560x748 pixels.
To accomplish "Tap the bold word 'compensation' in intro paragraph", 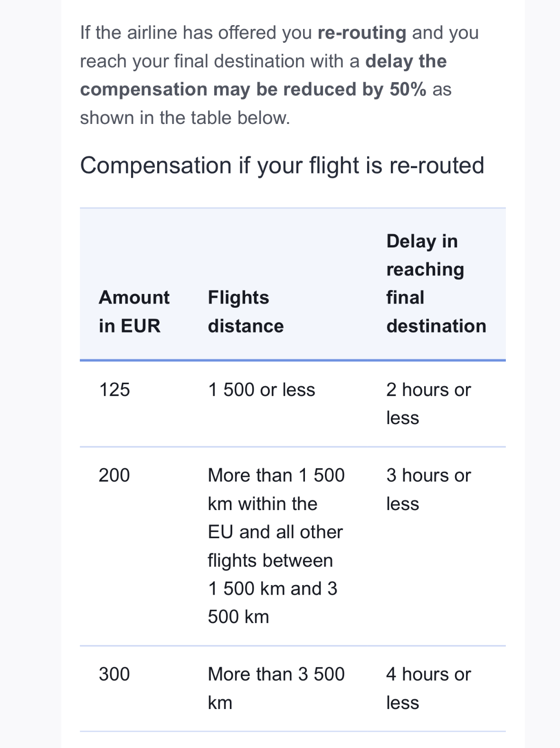I will click(x=143, y=89).
